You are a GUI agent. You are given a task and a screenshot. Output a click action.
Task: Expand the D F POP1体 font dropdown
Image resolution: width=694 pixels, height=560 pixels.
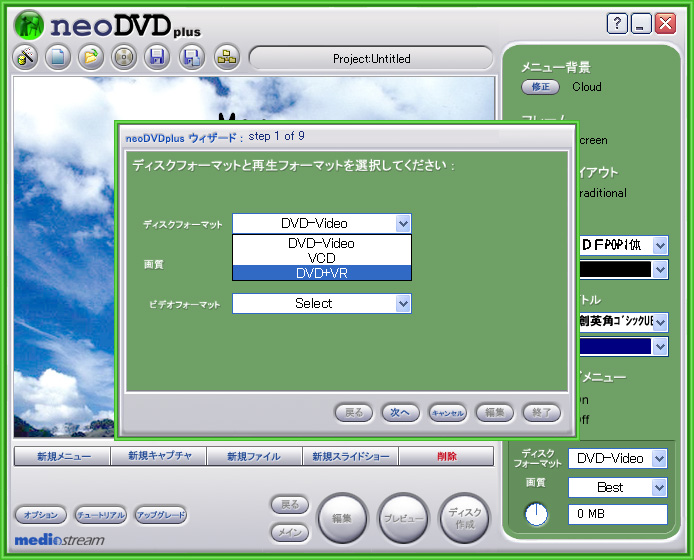tap(660, 245)
